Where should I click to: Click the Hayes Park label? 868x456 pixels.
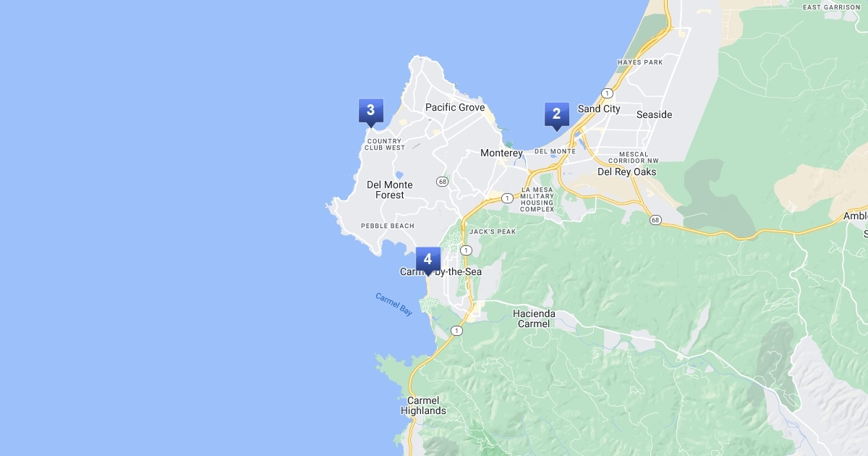click(x=640, y=62)
